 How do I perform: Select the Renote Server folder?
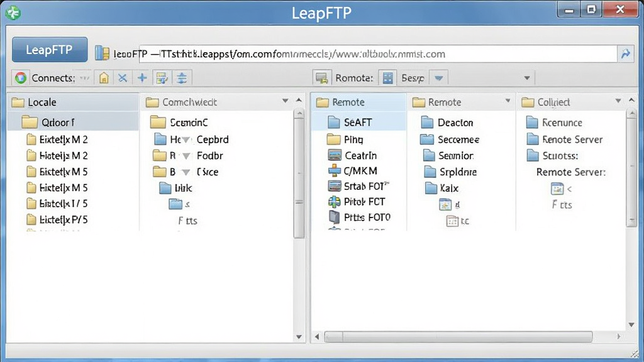coord(565,140)
